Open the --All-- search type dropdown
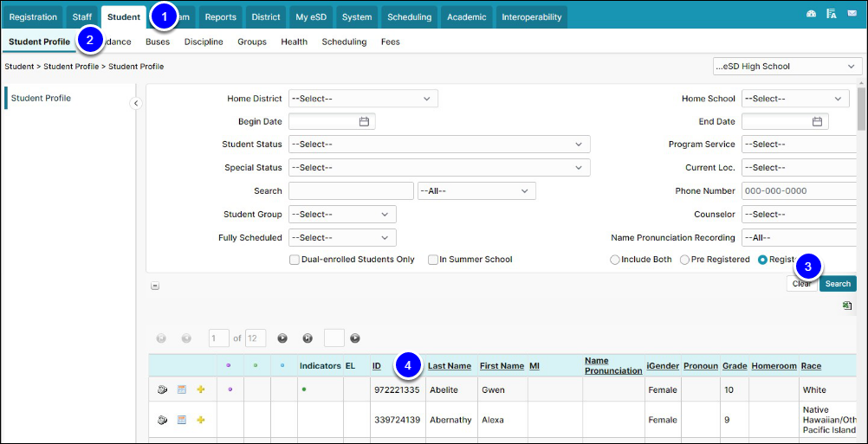This screenshot has height=444, width=868. pos(476,190)
